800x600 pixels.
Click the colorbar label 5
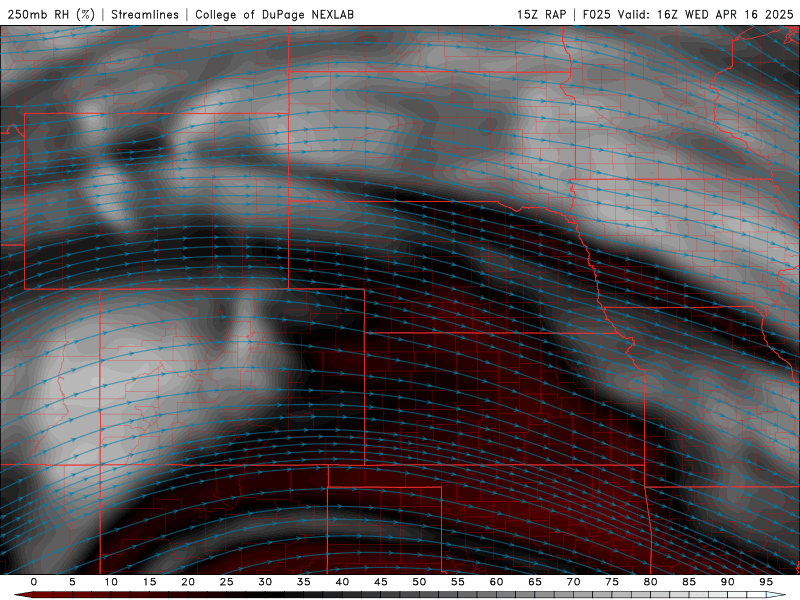point(72,582)
